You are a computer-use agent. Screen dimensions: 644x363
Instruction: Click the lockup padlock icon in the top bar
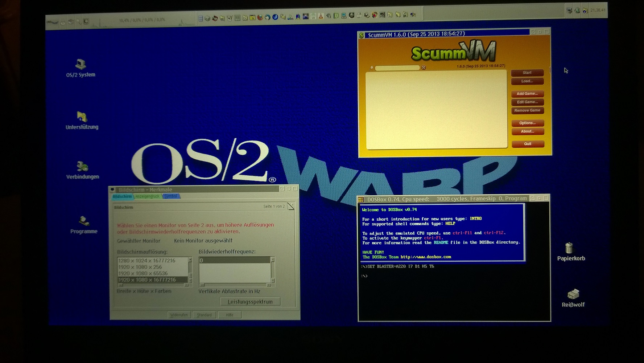63,22
